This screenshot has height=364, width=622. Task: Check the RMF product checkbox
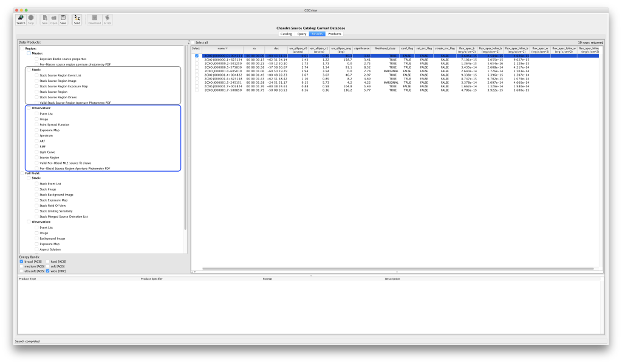pos(36,147)
